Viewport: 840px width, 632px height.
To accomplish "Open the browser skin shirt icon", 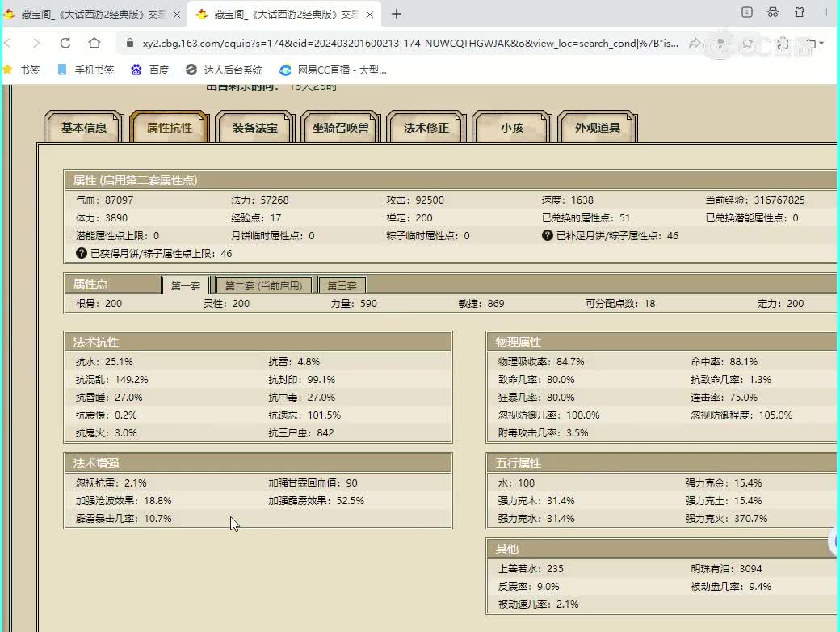I will [800, 12].
